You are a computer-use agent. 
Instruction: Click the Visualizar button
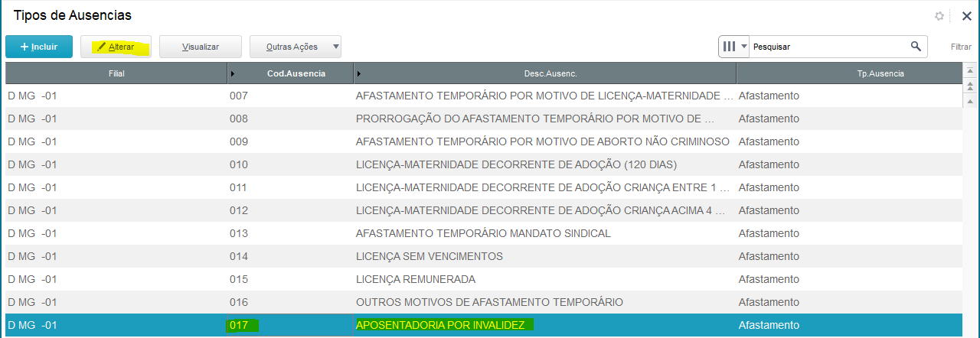201,47
